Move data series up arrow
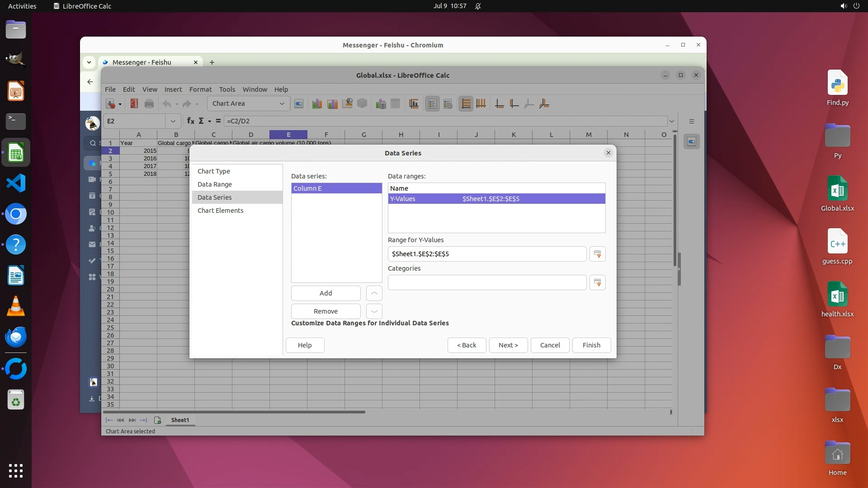 coord(374,293)
